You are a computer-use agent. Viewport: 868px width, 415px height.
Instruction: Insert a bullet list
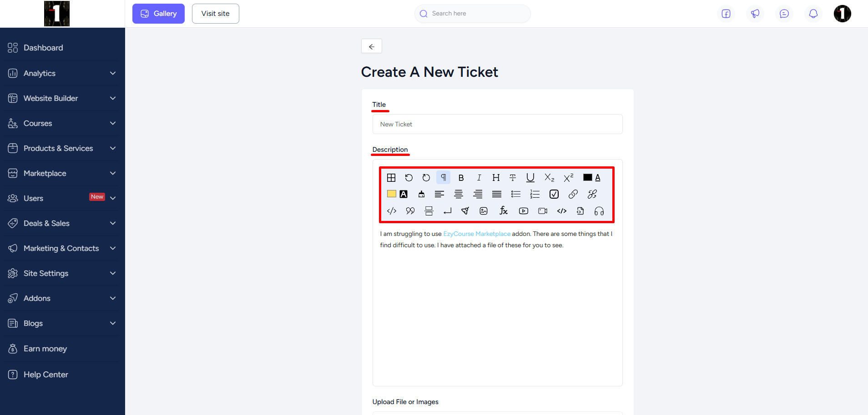515,195
